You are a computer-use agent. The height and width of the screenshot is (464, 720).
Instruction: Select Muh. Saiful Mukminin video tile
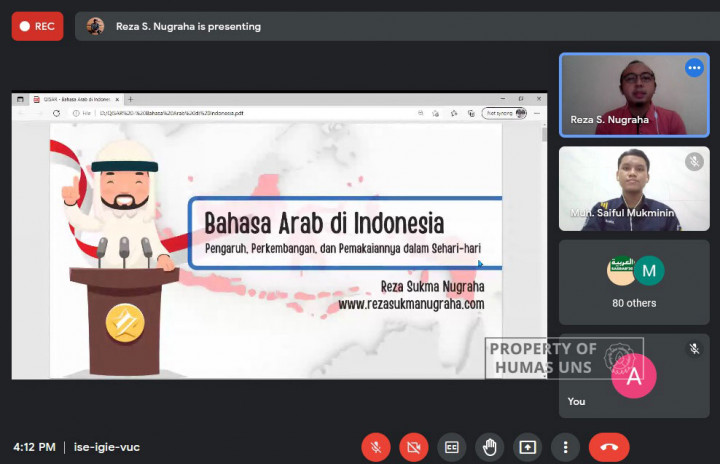[634, 189]
